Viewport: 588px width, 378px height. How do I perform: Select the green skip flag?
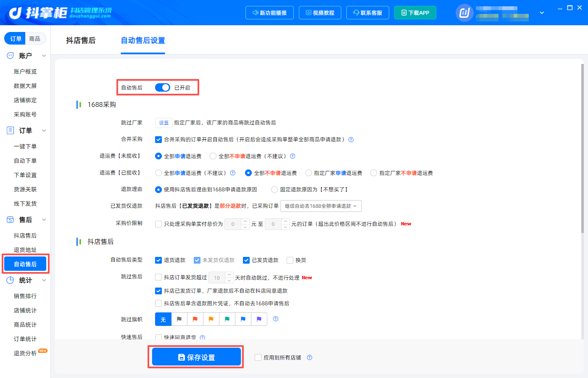(x=227, y=319)
